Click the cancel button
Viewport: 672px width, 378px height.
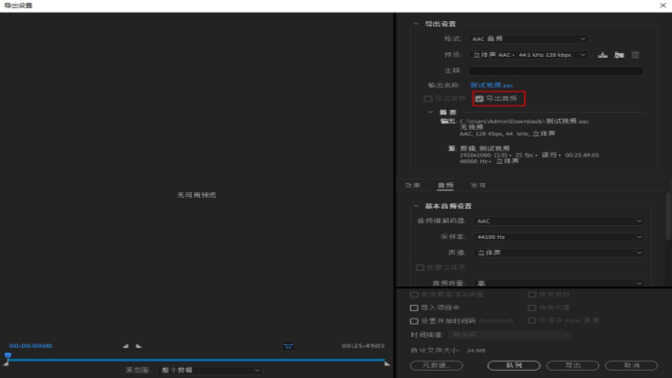pos(631,365)
